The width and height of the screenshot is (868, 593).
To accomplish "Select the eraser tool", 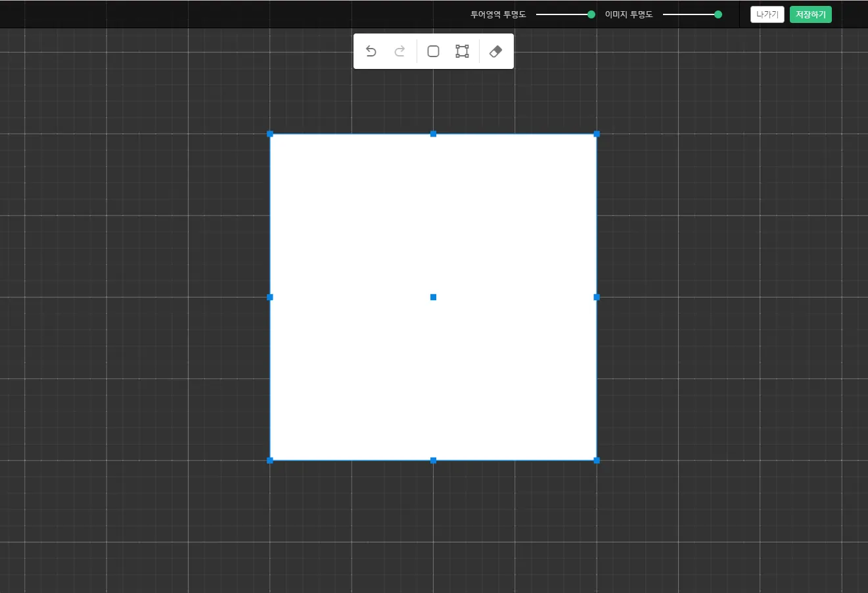I will tap(496, 51).
